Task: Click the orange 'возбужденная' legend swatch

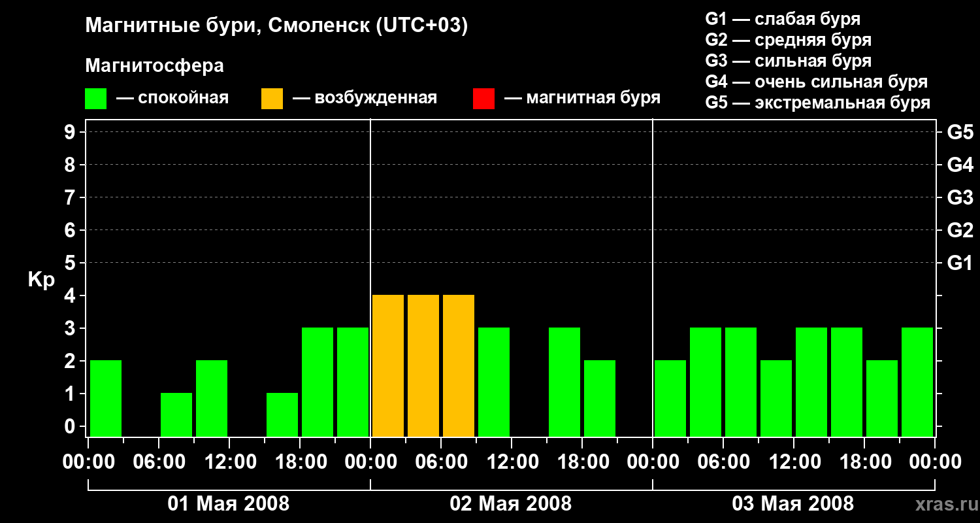Action: 272,99
